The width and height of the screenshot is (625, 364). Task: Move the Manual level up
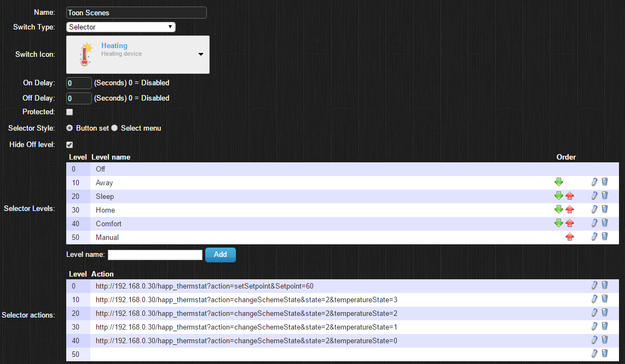(570, 237)
